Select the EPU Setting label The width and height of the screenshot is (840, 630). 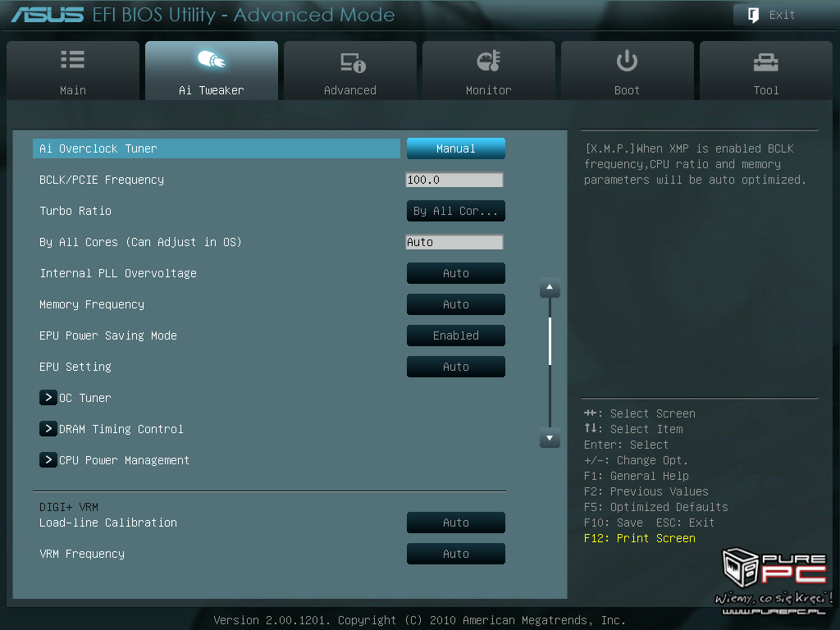pos(75,367)
